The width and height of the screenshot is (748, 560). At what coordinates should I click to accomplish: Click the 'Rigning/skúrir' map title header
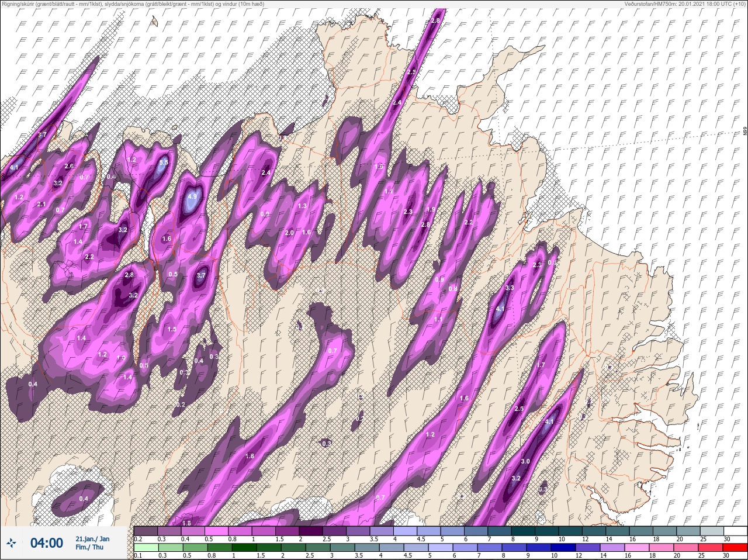point(133,4)
